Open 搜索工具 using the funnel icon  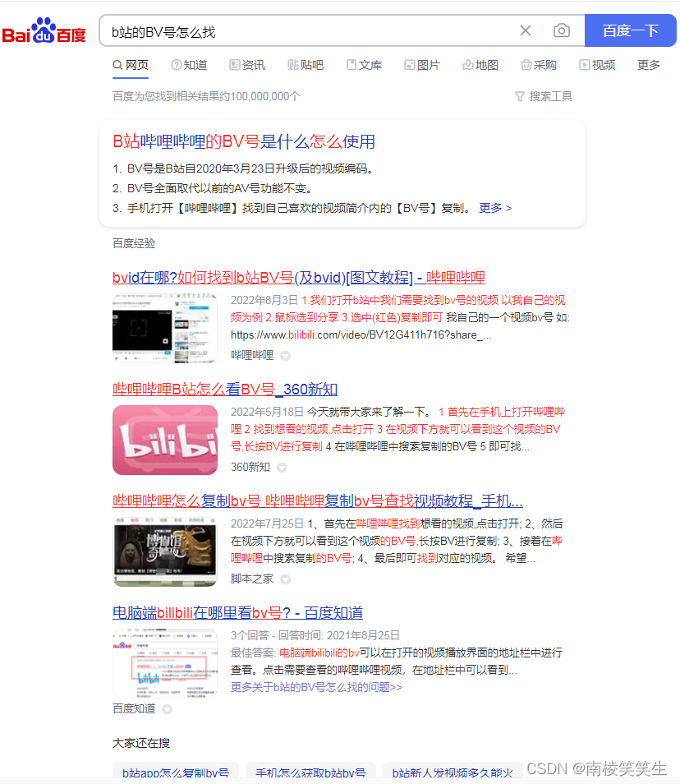pyautogui.click(x=522, y=96)
